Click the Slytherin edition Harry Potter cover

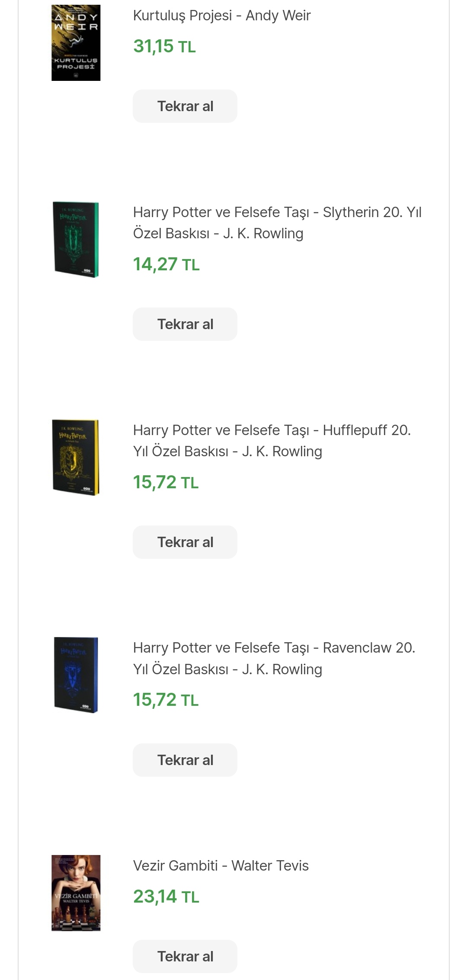point(76,240)
